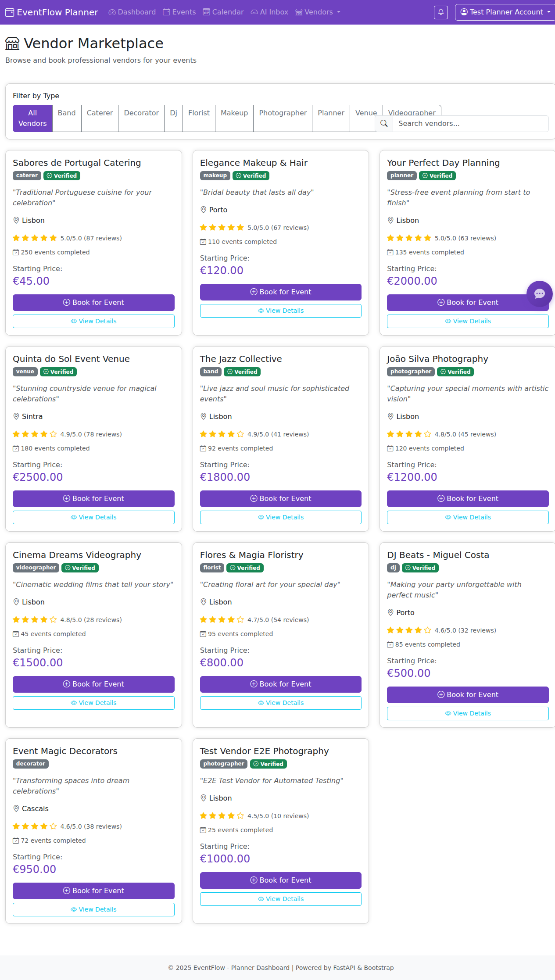The height and width of the screenshot is (980, 555).
Task: Open the Vendors navigation dropdown
Action: [318, 12]
